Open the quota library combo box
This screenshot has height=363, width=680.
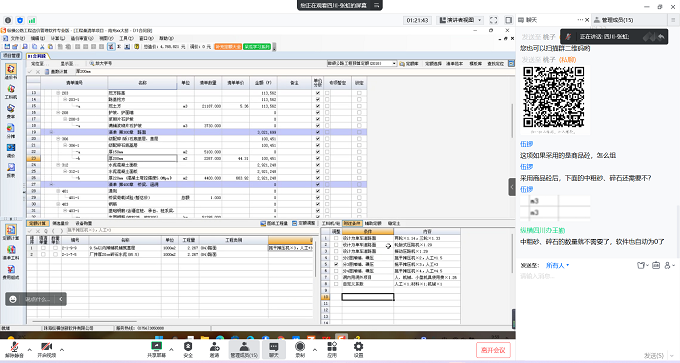pos(362,63)
